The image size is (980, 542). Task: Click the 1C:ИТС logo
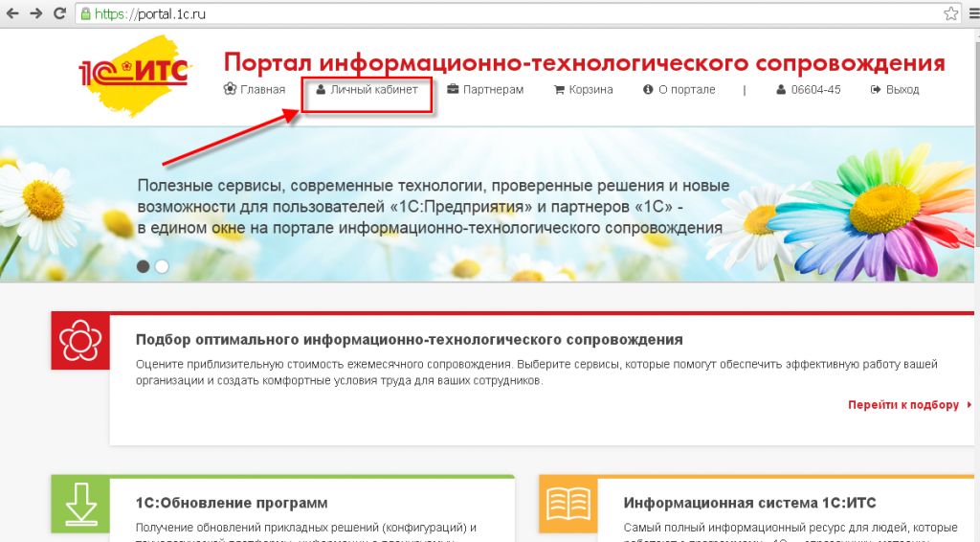pyautogui.click(x=133, y=73)
